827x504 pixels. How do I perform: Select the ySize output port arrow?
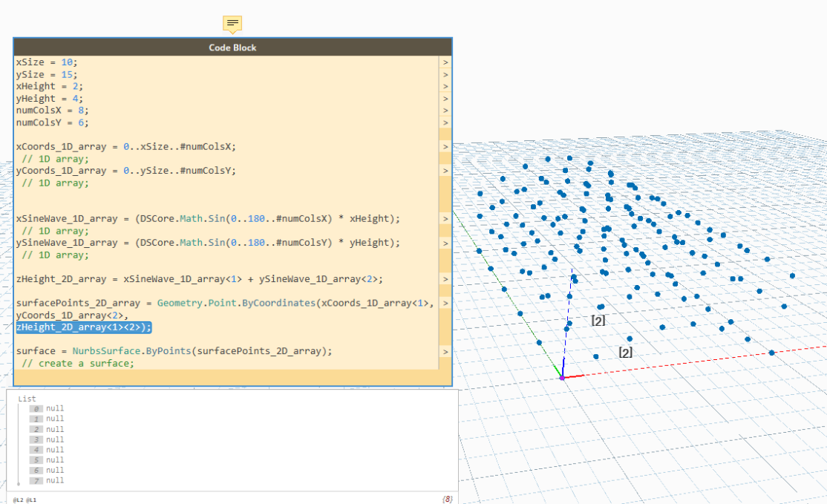point(445,74)
